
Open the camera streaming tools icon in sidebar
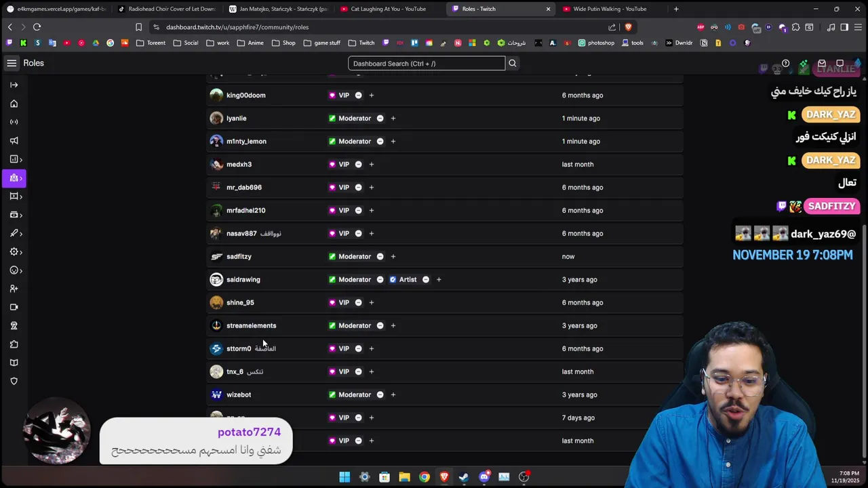[x=14, y=307]
